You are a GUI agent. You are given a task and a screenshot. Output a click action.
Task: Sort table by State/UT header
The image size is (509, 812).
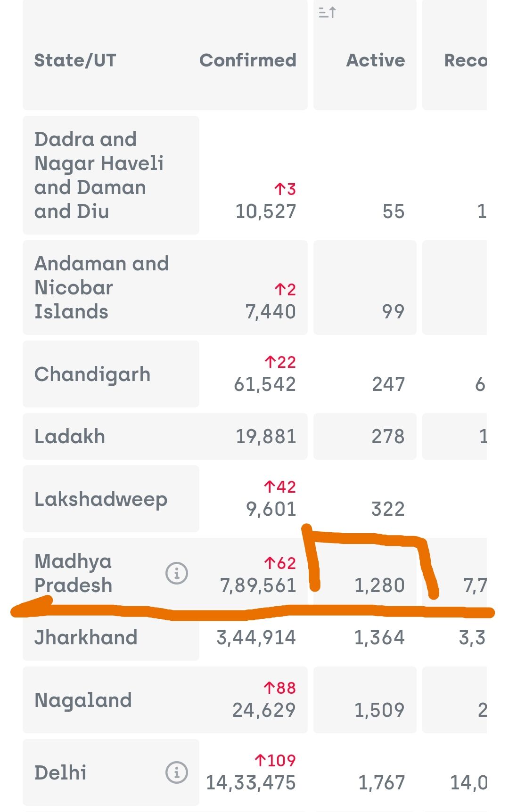pos(75,60)
